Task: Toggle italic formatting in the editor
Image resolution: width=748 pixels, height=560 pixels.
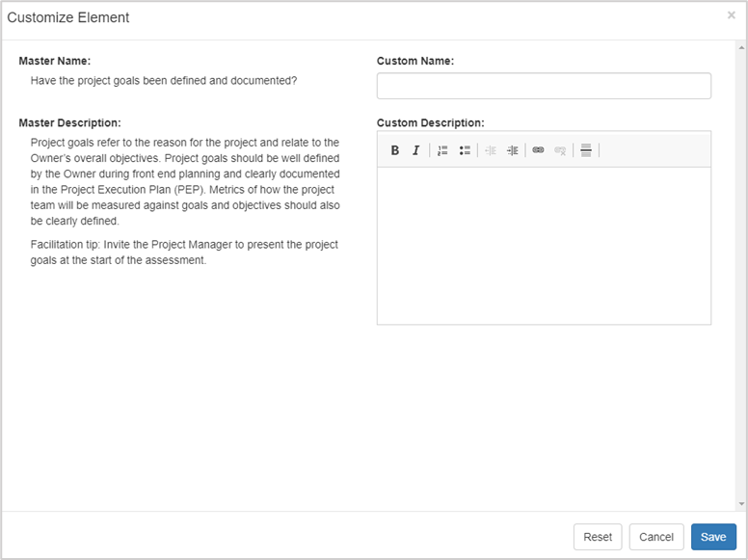Action: 415,150
